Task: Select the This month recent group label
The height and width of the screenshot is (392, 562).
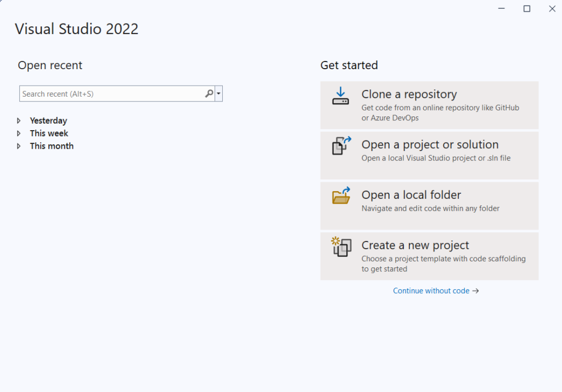Action: [x=52, y=146]
